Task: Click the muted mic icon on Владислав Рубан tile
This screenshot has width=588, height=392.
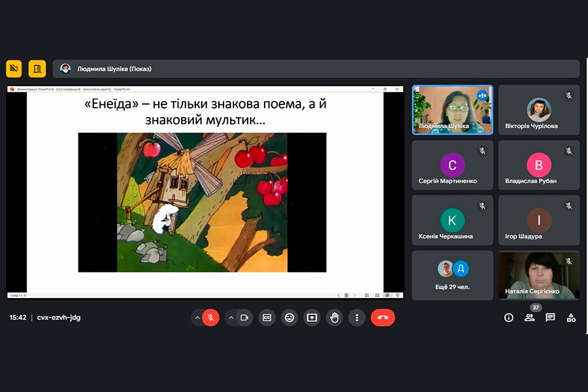Action: pyautogui.click(x=569, y=151)
